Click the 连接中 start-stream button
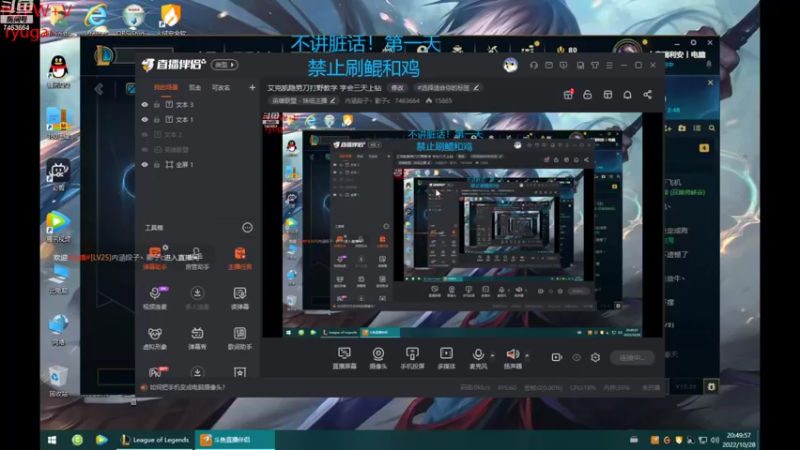The height and width of the screenshot is (450, 800). coord(632,358)
